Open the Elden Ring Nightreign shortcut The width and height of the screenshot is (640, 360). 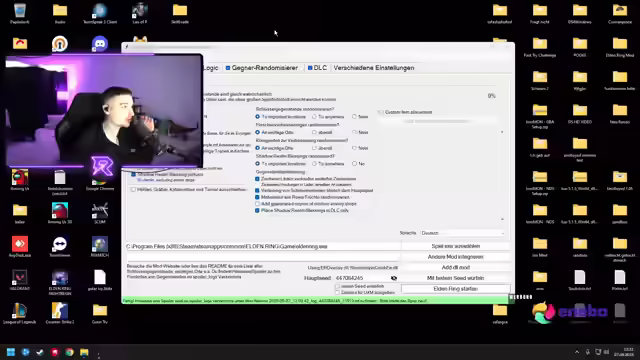[x=60, y=282]
